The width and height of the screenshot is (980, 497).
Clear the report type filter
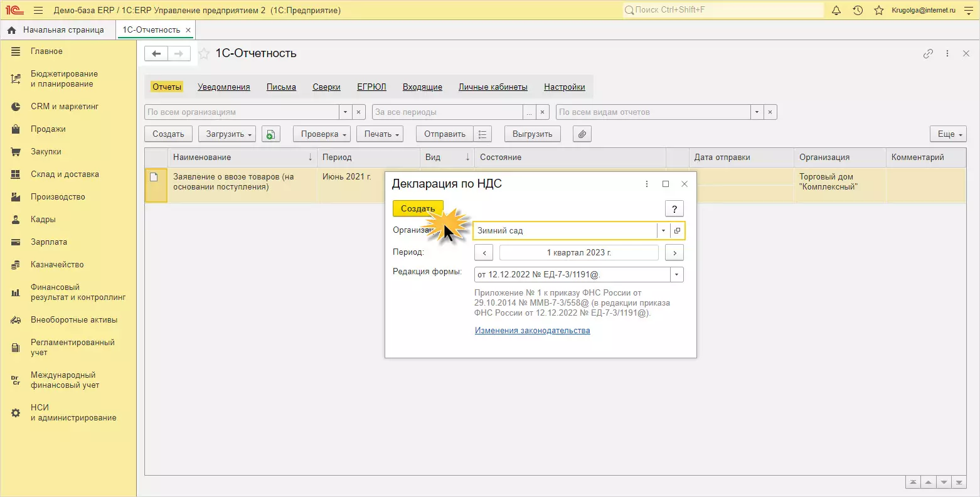click(770, 112)
